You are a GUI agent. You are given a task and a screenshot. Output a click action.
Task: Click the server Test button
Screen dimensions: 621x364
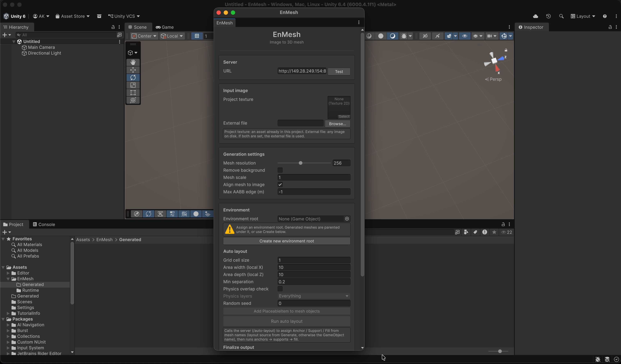[339, 71]
